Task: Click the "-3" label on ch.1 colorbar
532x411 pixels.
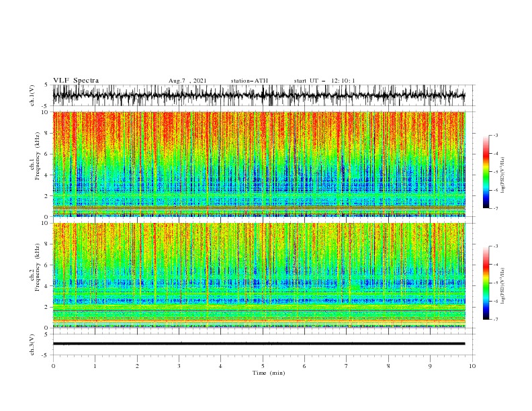Action: click(x=495, y=135)
